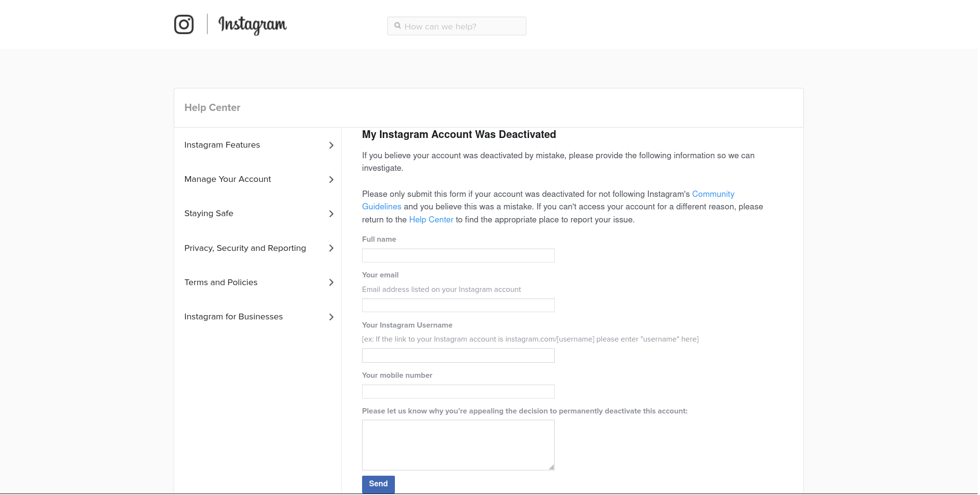The width and height of the screenshot is (980, 495).
Task: Follow the Help Center link in paragraph
Action: [x=431, y=220]
